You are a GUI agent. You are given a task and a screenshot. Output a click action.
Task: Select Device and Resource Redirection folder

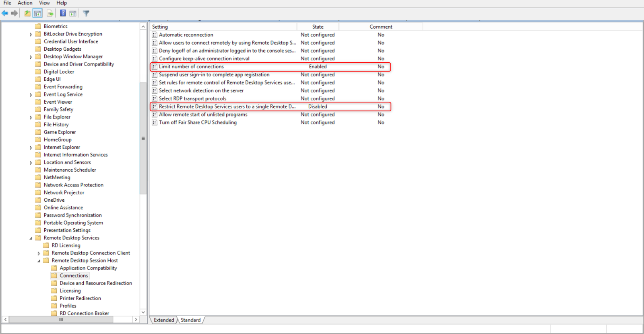tap(96, 283)
